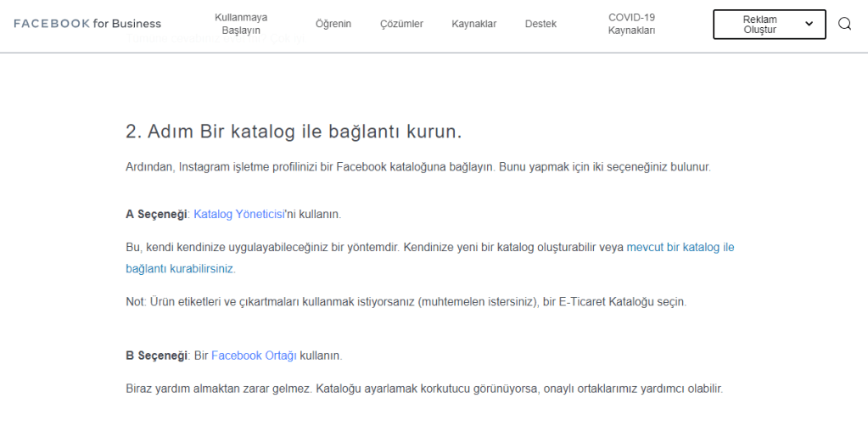The height and width of the screenshot is (437, 868).
Task: Click the Not: Ürün etiketleri paragraph
Action: (x=406, y=302)
